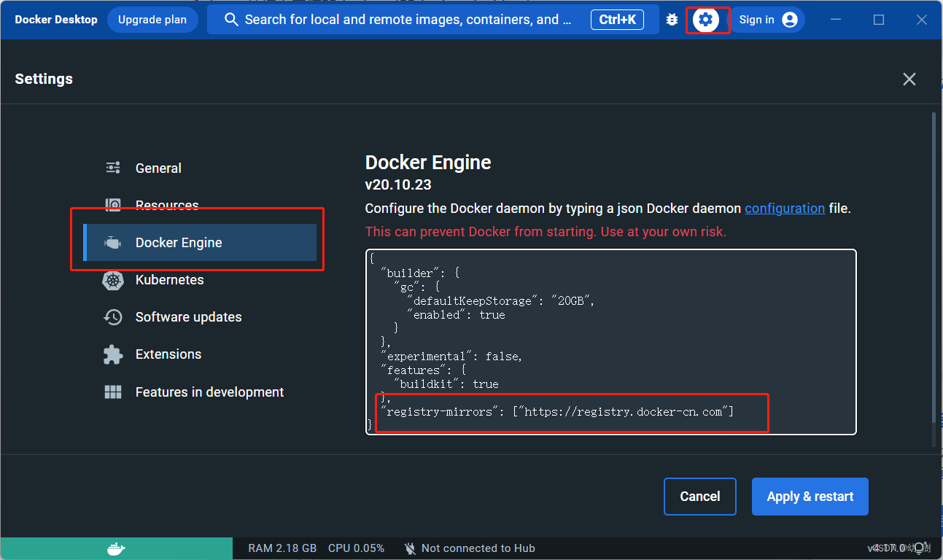Image resolution: width=943 pixels, height=560 pixels.
Task: Select the Docker Engine section
Action: 200,243
